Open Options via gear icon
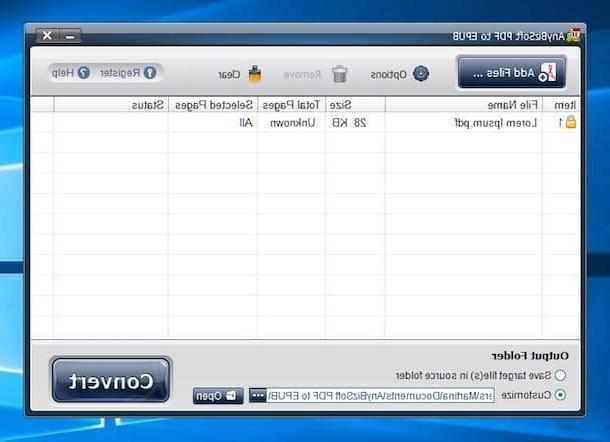The width and height of the screenshot is (610, 442). tap(421, 74)
